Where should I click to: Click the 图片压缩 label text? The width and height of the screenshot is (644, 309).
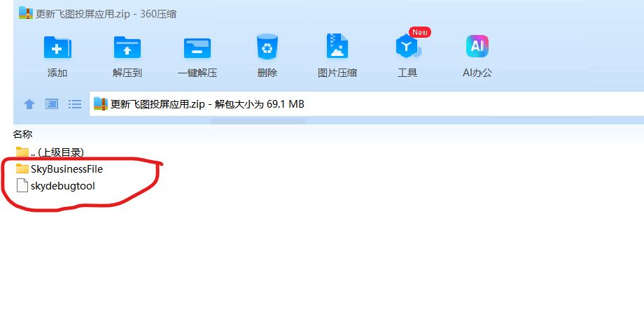337,73
